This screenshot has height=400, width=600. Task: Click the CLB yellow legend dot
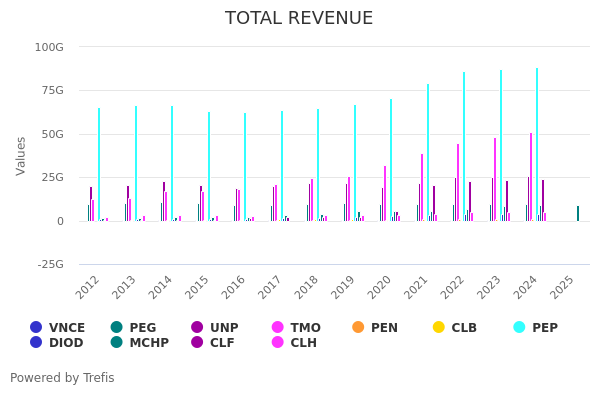pos(438,327)
